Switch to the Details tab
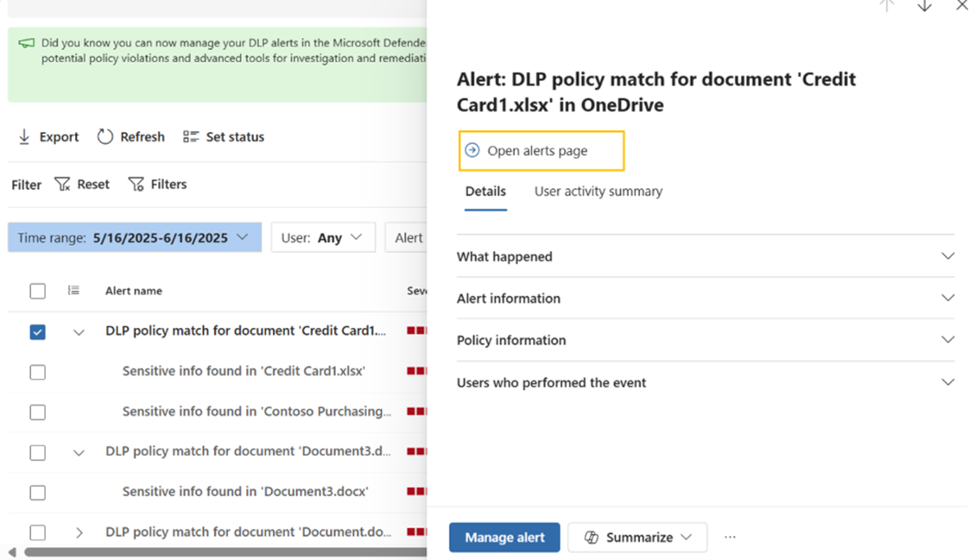The width and height of the screenshot is (969, 560). (x=485, y=192)
